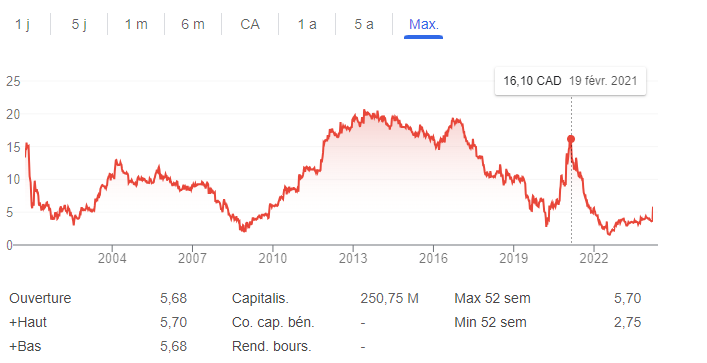Click the 2013 x-axis label

(x=353, y=258)
